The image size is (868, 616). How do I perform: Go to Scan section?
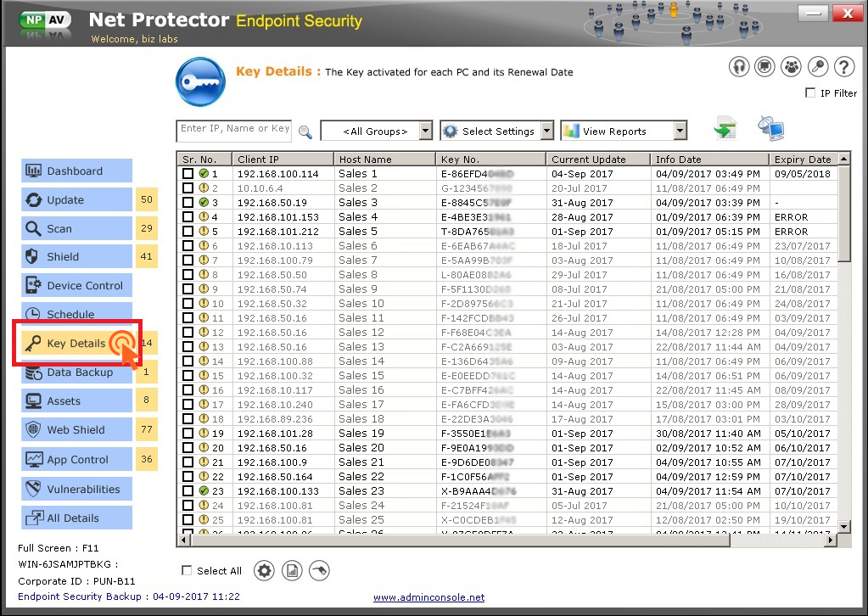[x=77, y=228]
